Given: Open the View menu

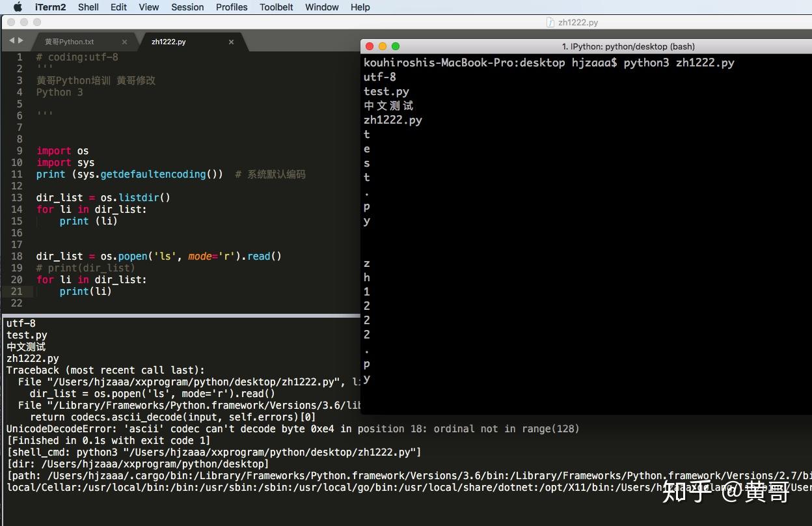Looking at the screenshot, I should pos(149,7).
